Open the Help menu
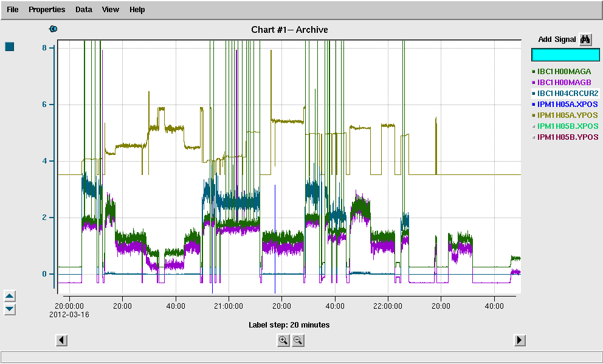The height and width of the screenshot is (364, 603). (x=137, y=10)
